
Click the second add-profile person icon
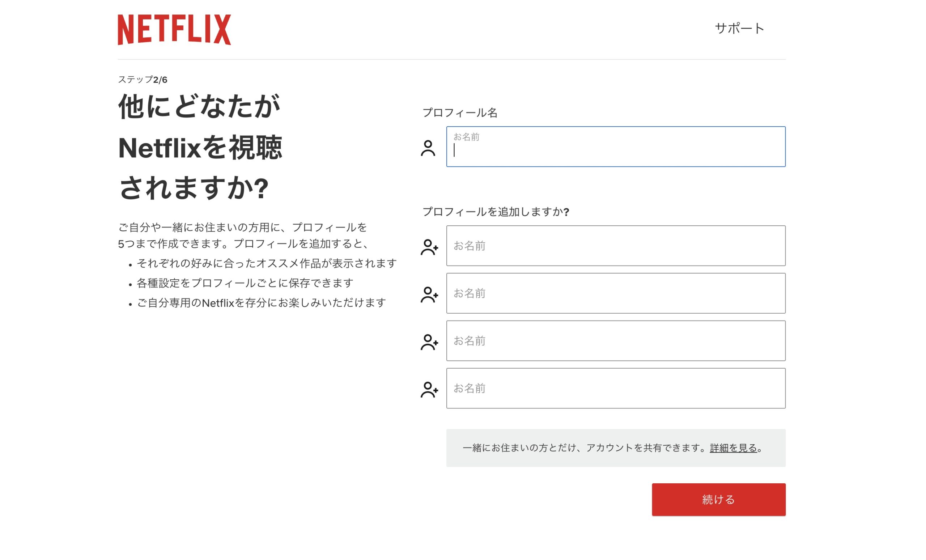click(429, 295)
